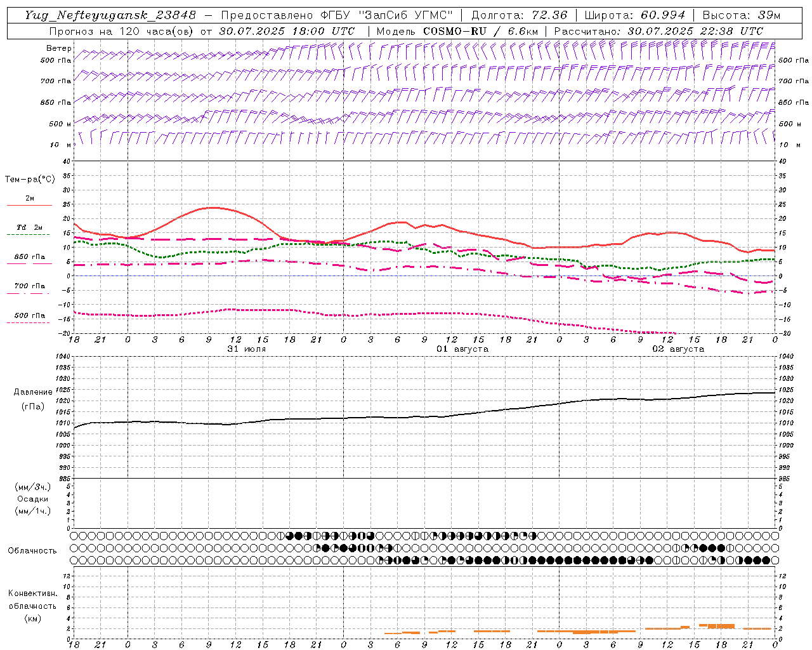Click the Тем-ра(°C) temperature panel label
The height and width of the screenshot is (650, 812).
[30, 180]
